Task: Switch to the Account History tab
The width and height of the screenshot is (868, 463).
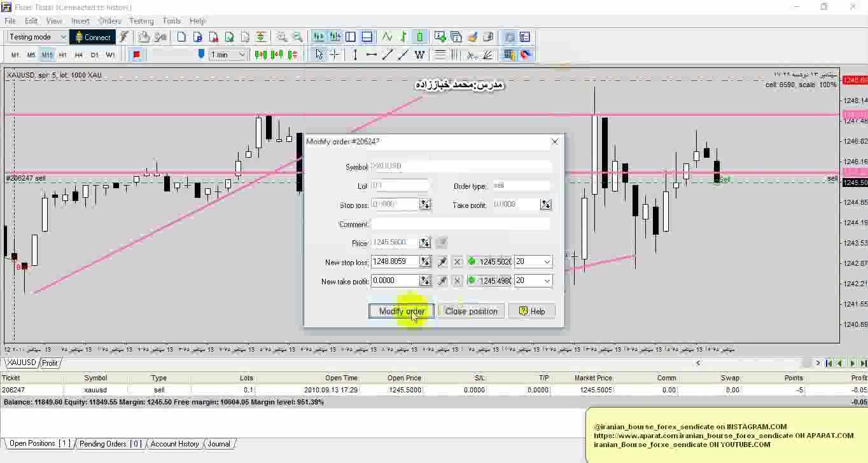Action: pyautogui.click(x=174, y=444)
